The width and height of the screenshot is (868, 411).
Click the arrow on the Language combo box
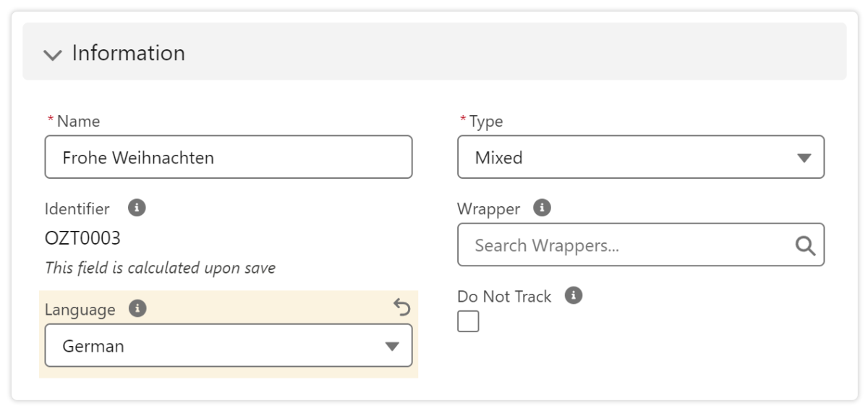coord(391,346)
